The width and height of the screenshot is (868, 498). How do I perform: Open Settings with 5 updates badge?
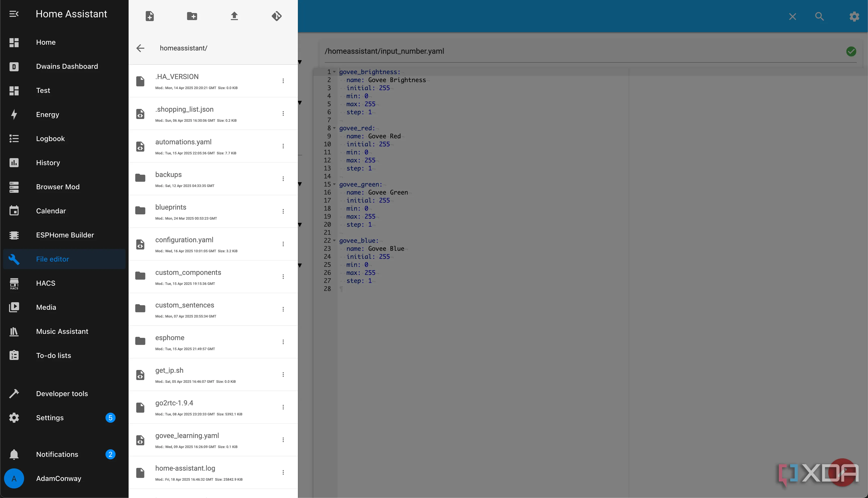click(x=64, y=418)
